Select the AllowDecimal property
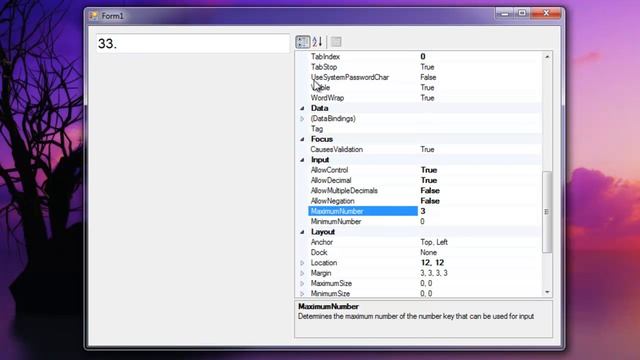The height and width of the screenshot is (360, 640). 331,180
